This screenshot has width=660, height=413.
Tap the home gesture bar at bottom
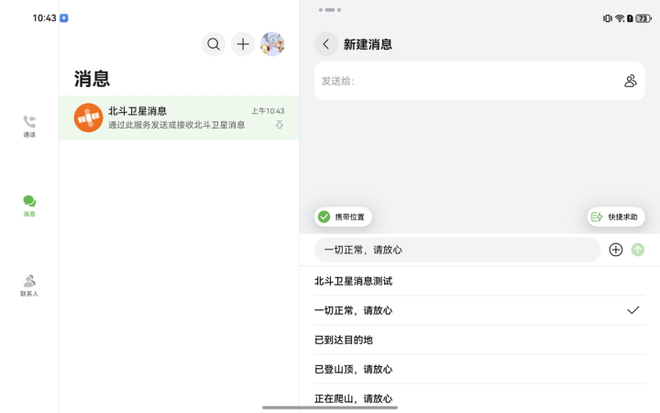click(330, 407)
